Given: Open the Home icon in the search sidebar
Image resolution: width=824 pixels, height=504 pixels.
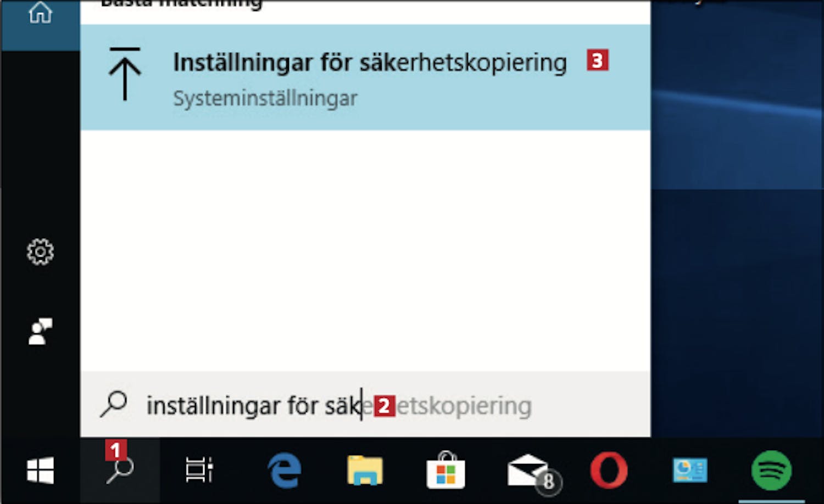Looking at the screenshot, I should (x=40, y=12).
